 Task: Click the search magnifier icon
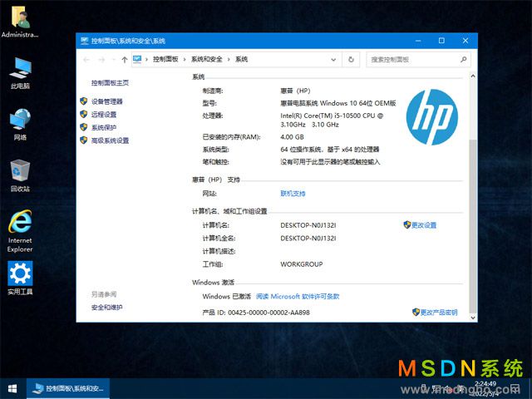[463, 59]
